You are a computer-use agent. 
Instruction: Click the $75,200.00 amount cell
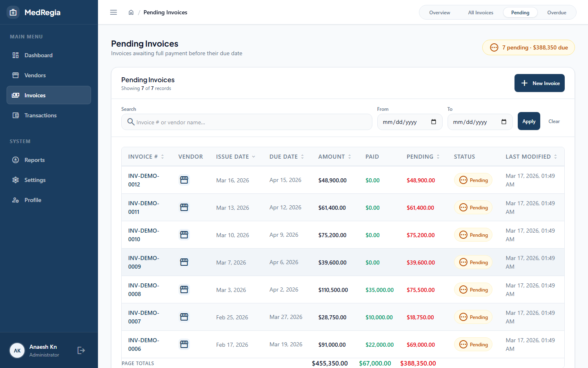332,235
